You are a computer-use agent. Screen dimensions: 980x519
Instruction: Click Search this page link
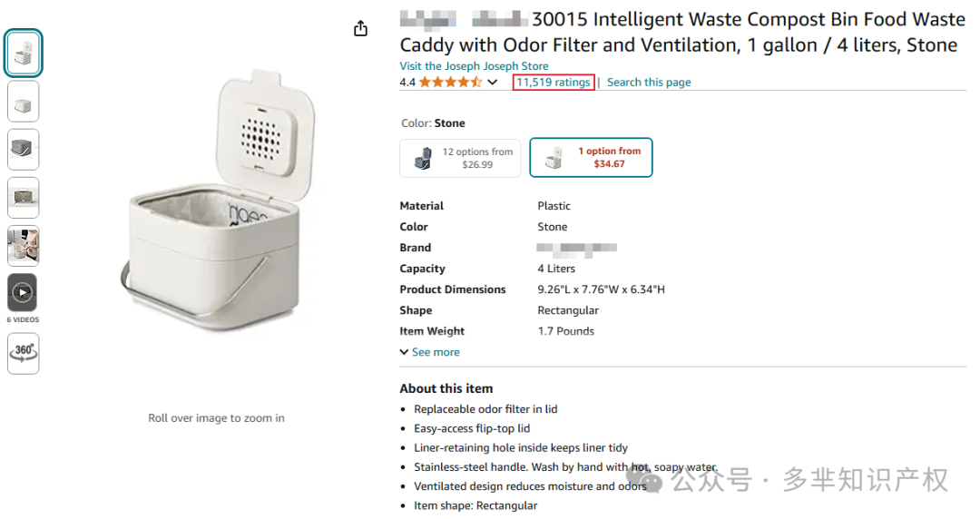[x=649, y=83]
